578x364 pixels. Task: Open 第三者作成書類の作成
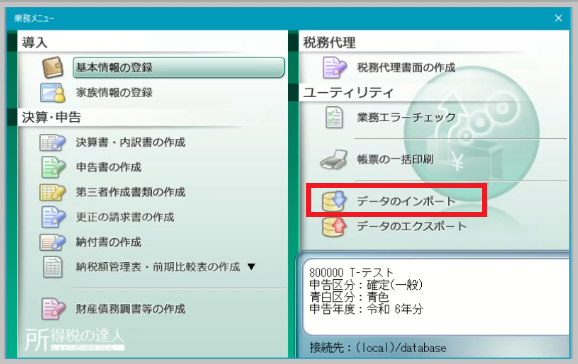130,192
